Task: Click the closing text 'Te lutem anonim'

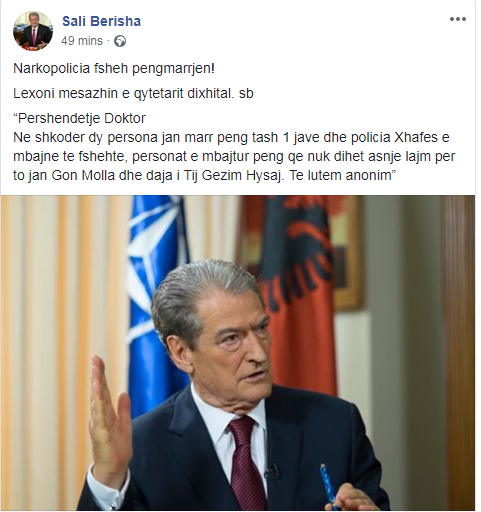Action: tap(342, 175)
